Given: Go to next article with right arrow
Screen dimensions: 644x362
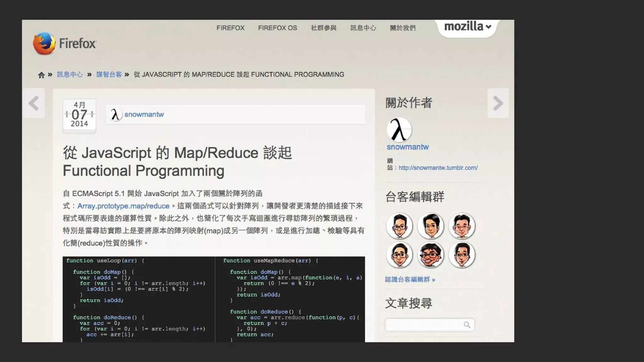Looking at the screenshot, I should (x=498, y=103).
